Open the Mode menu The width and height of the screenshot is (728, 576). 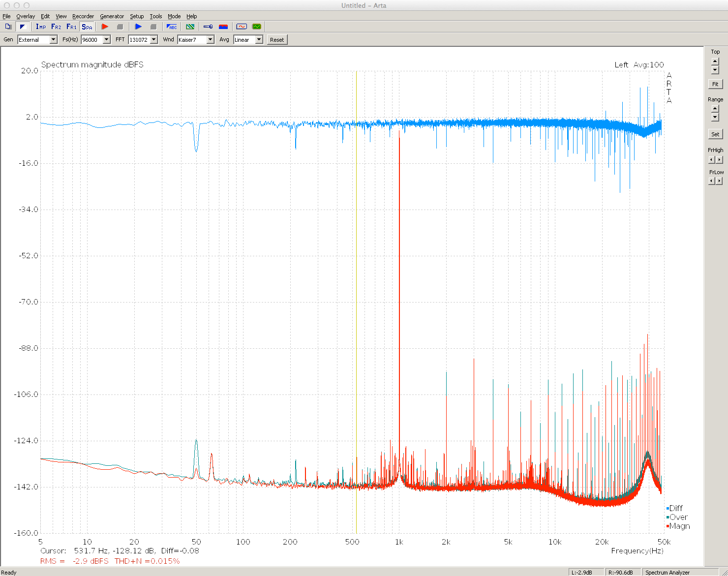[x=174, y=16]
